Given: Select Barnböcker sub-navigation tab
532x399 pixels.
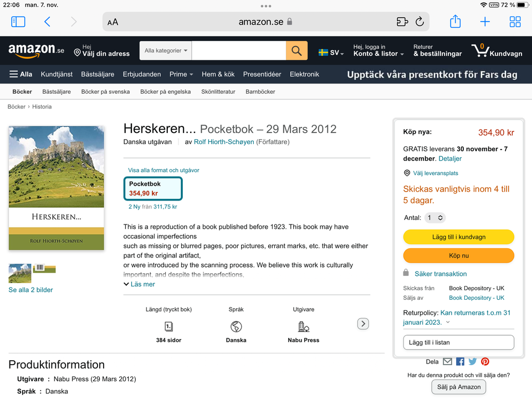Looking at the screenshot, I should click(260, 91).
